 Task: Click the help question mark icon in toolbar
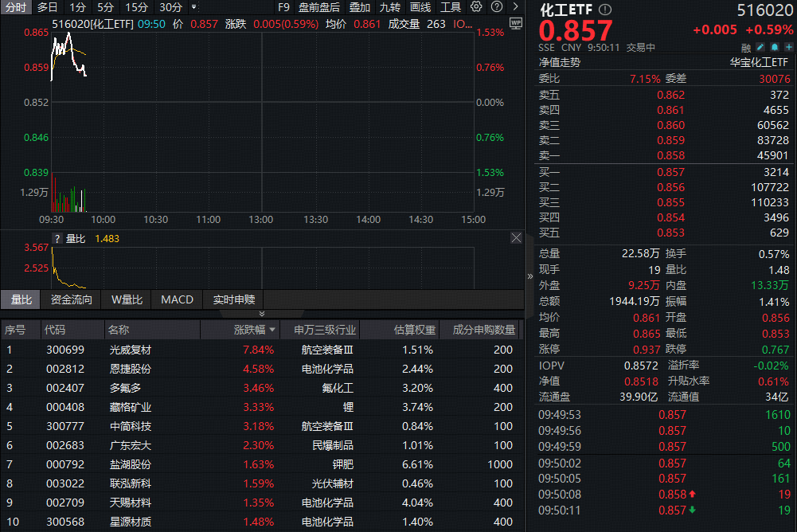pos(498,7)
